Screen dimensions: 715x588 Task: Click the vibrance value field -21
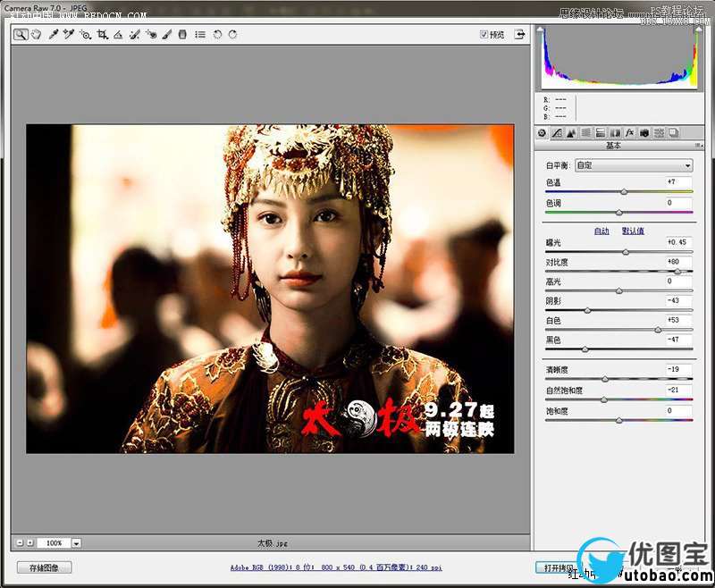(678, 390)
